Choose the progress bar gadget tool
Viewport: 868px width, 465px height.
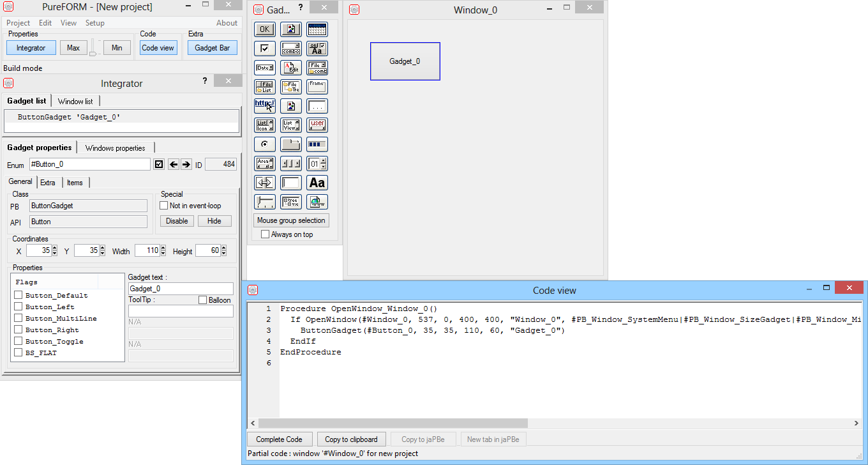(x=317, y=144)
